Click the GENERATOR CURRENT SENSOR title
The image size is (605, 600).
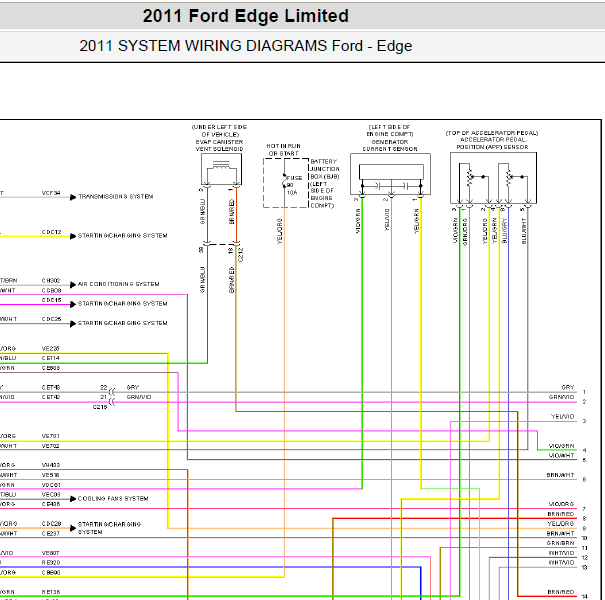390,145
